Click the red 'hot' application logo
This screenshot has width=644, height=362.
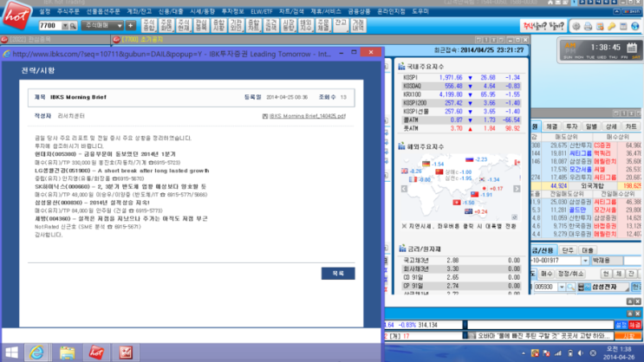tap(16, 16)
